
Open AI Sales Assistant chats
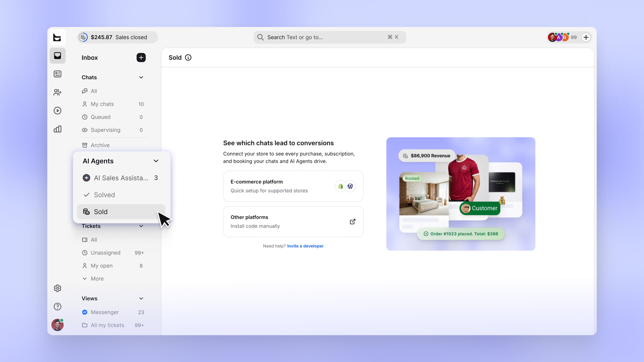(121, 178)
